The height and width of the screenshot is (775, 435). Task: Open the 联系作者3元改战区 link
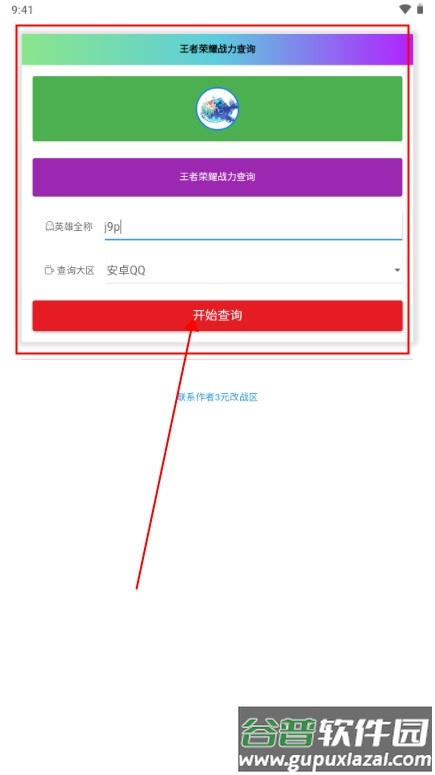click(x=218, y=397)
